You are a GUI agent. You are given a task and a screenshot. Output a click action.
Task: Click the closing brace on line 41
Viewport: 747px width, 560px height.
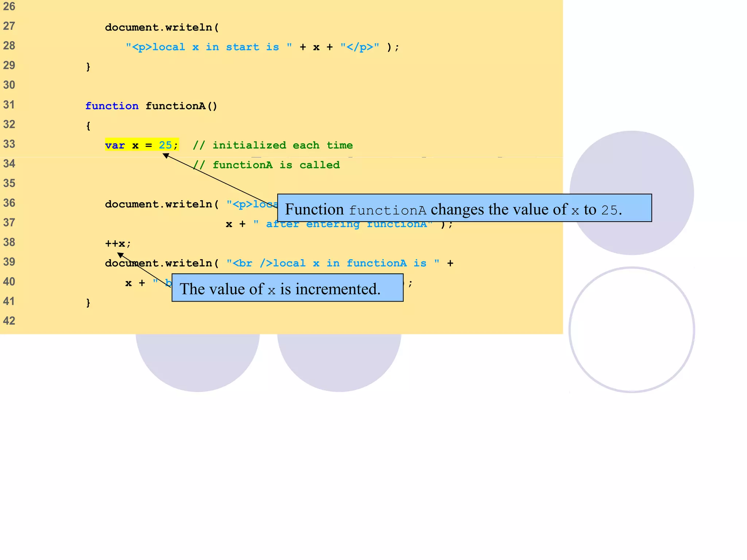88,302
